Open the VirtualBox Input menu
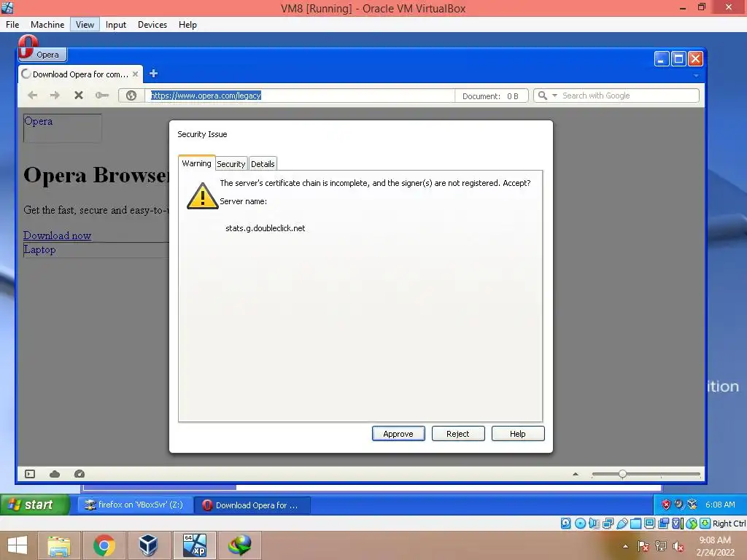747x560 pixels. [116, 25]
